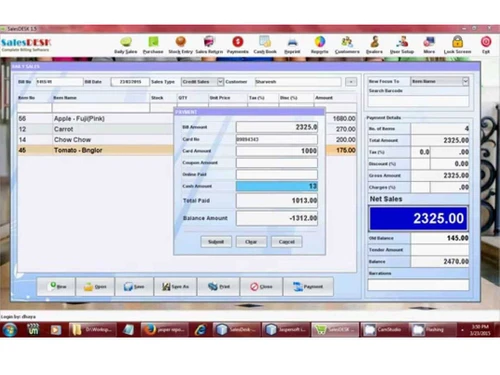Open the Payments toolbar icon
The height and width of the screenshot is (375, 500).
(x=238, y=45)
